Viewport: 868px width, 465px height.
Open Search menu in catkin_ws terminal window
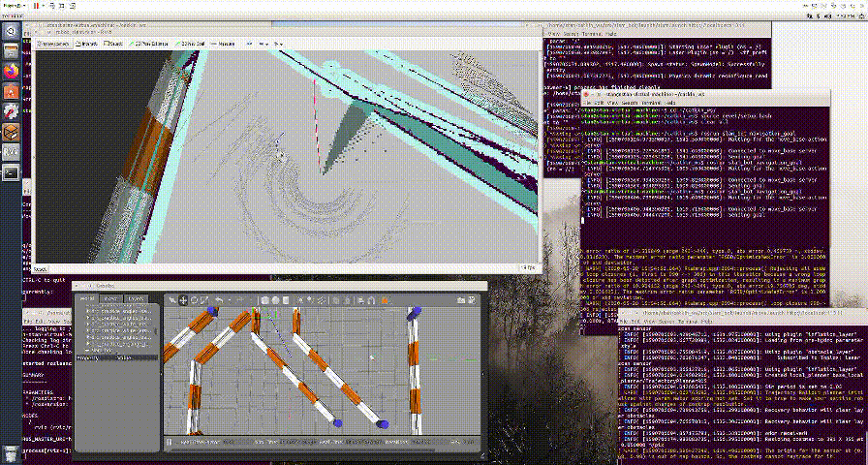630,103
